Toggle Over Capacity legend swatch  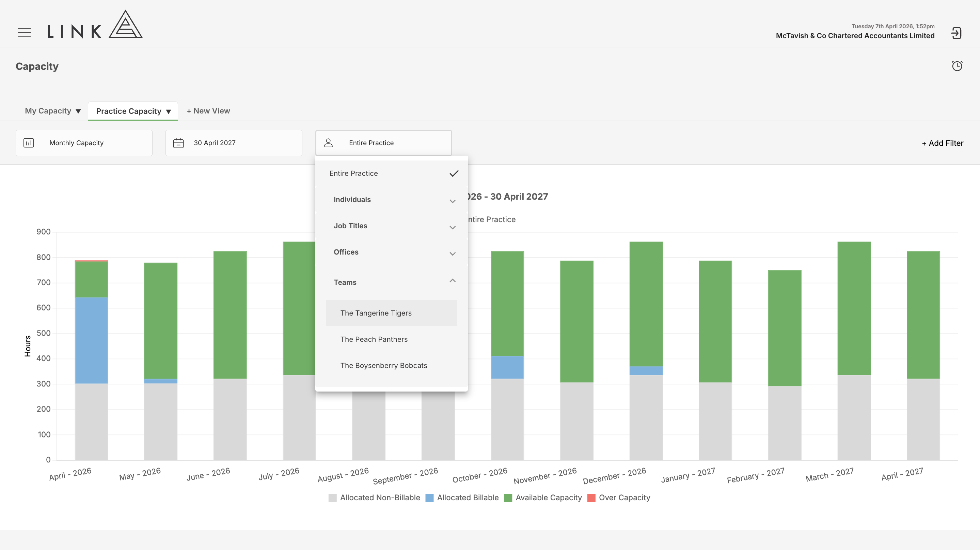click(591, 498)
